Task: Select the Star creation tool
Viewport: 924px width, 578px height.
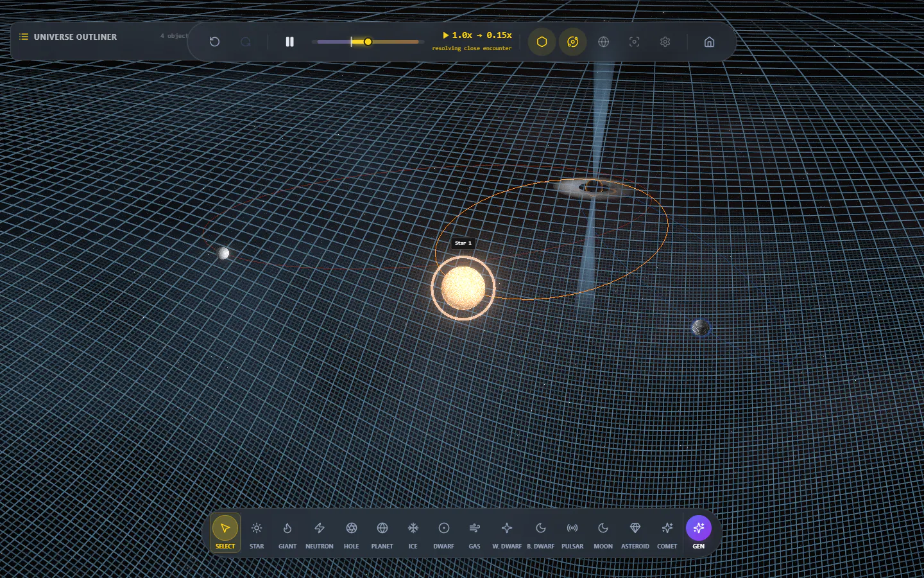Action: click(x=257, y=533)
